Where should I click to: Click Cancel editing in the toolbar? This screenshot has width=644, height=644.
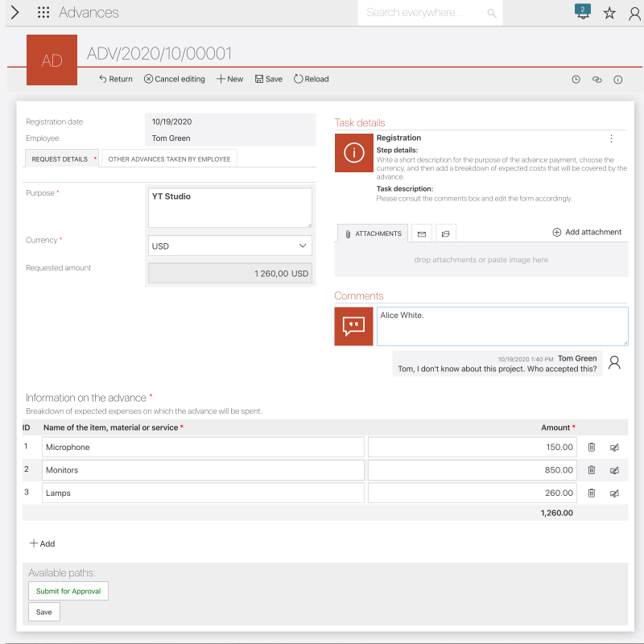pos(174,79)
